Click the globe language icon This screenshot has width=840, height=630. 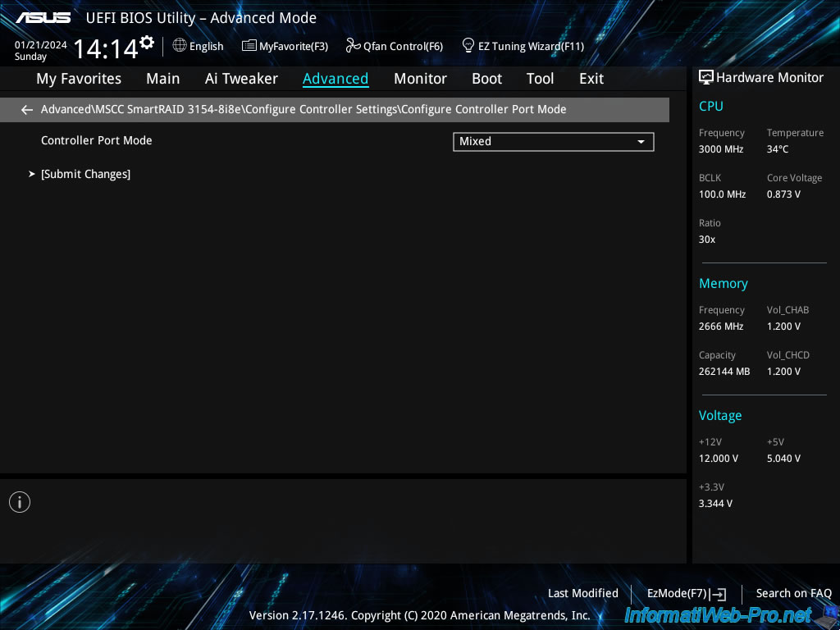[180, 46]
